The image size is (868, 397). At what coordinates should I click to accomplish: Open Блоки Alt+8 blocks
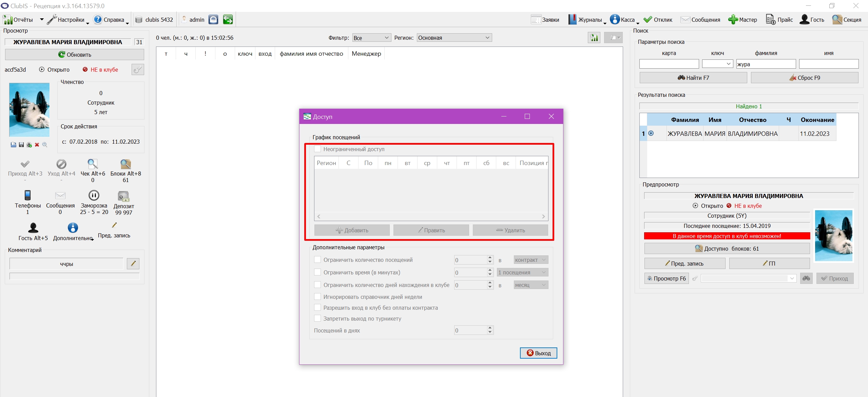click(126, 171)
